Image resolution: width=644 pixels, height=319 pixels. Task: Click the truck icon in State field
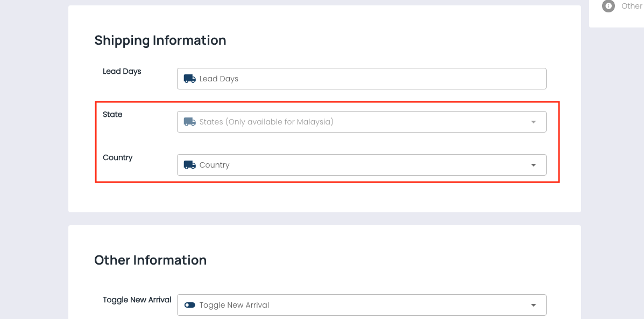[x=189, y=122]
